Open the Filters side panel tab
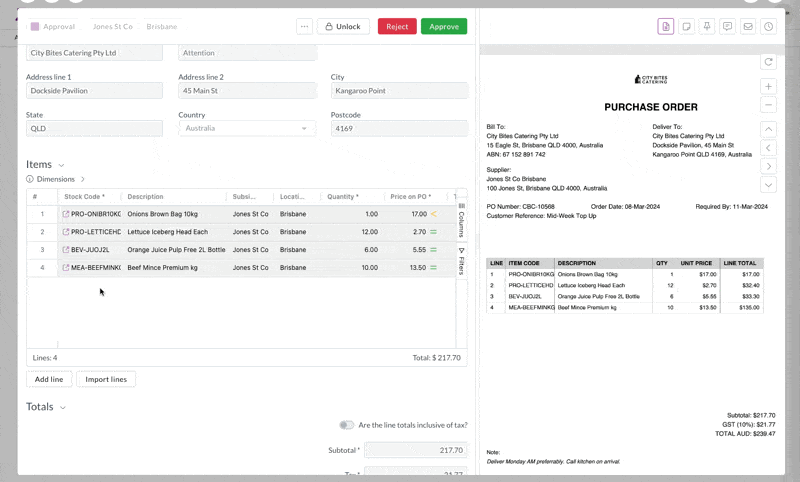800x482 pixels. 461,262
